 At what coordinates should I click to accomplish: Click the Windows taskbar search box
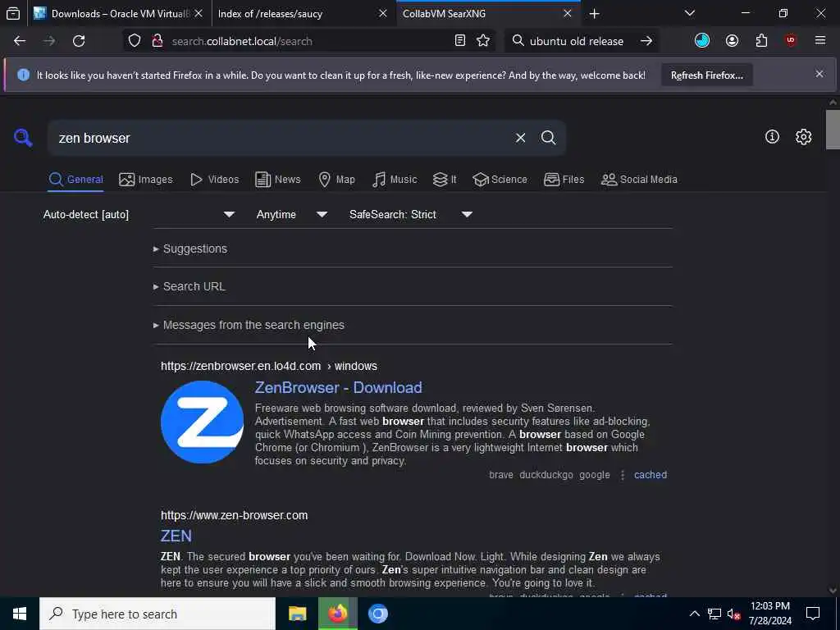(157, 614)
